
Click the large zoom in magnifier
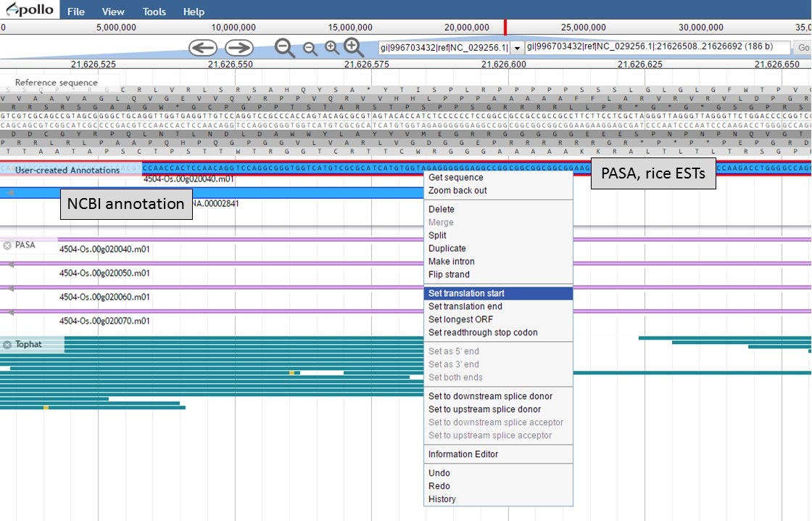tap(354, 47)
